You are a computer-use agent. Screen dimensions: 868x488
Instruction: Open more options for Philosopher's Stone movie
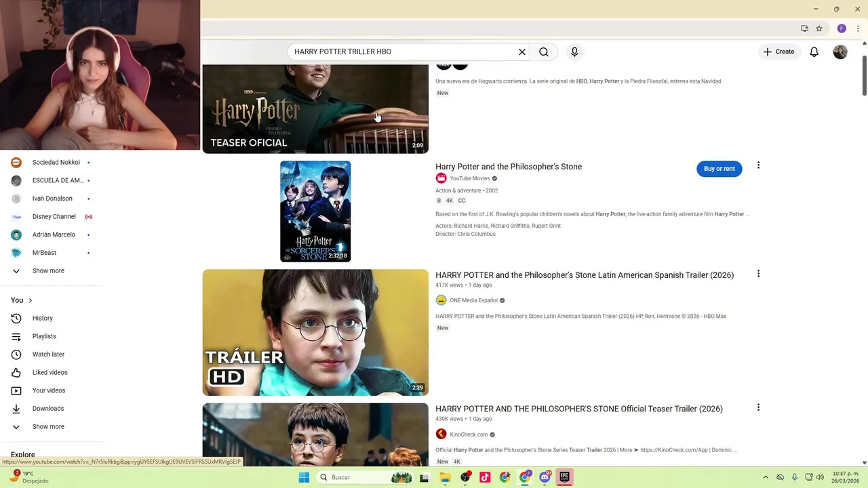758,165
